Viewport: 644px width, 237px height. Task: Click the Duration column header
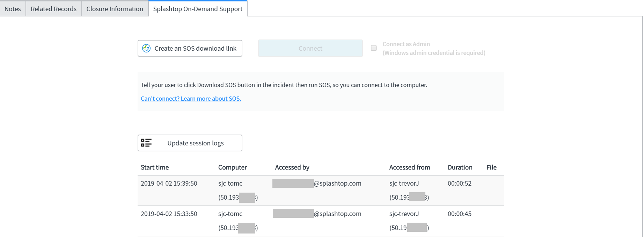click(460, 167)
